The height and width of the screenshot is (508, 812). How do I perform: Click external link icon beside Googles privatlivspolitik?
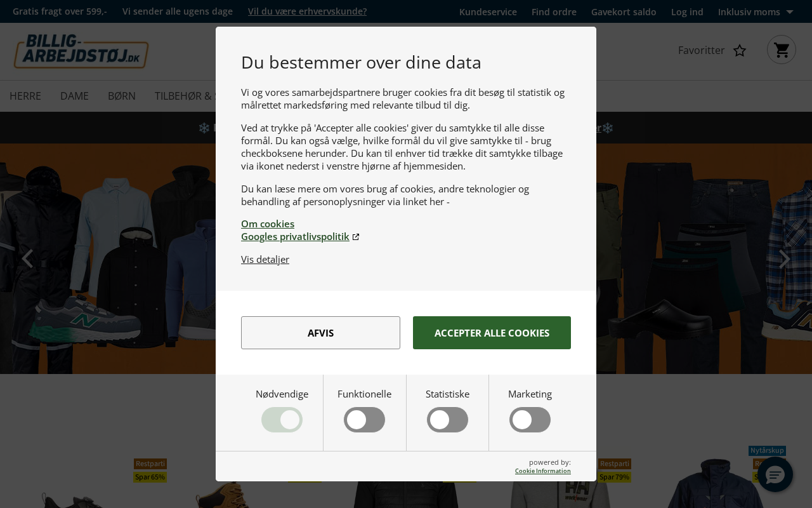(x=356, y=237)
